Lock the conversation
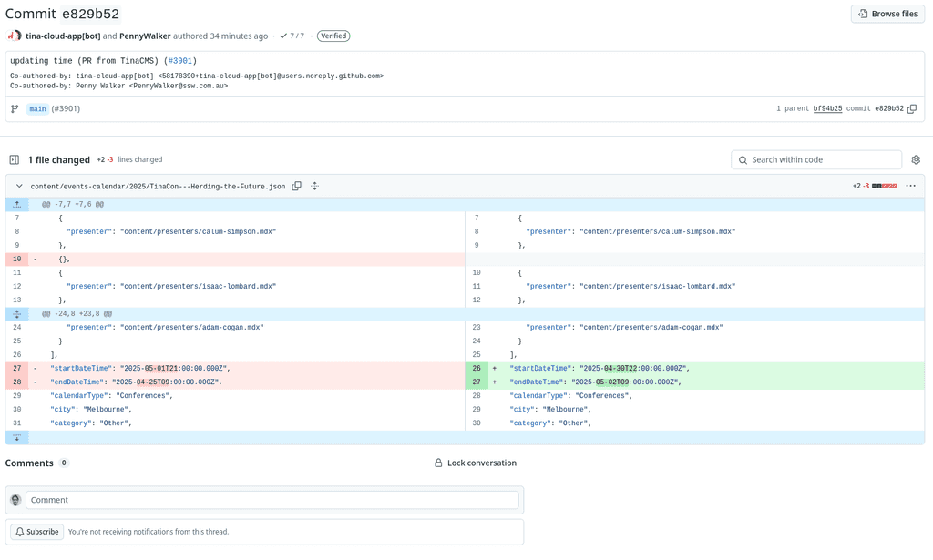933x560 pixels. click(476, 463)
